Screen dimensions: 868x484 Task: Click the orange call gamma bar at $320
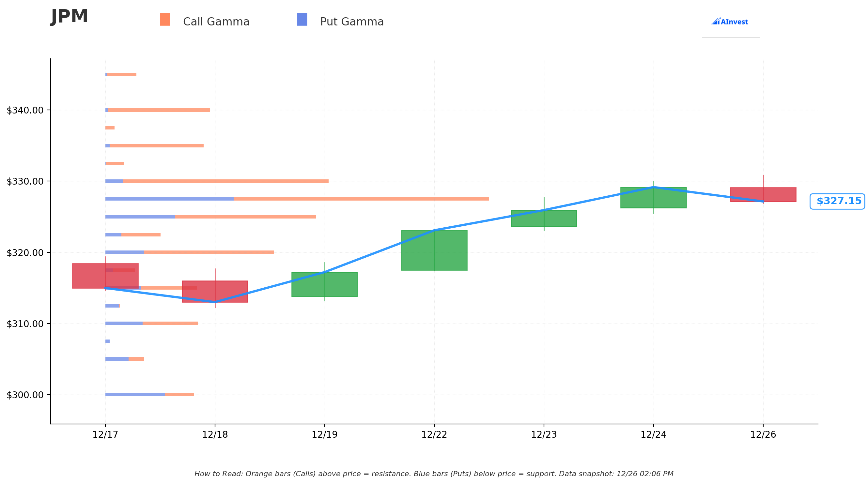pyautogui.click(x=209, y=252)
